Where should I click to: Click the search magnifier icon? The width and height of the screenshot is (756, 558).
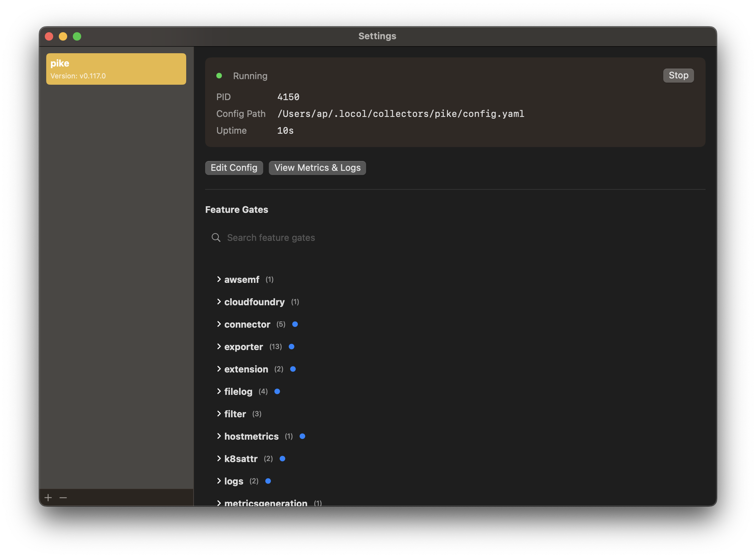click(x=216, y=238)
